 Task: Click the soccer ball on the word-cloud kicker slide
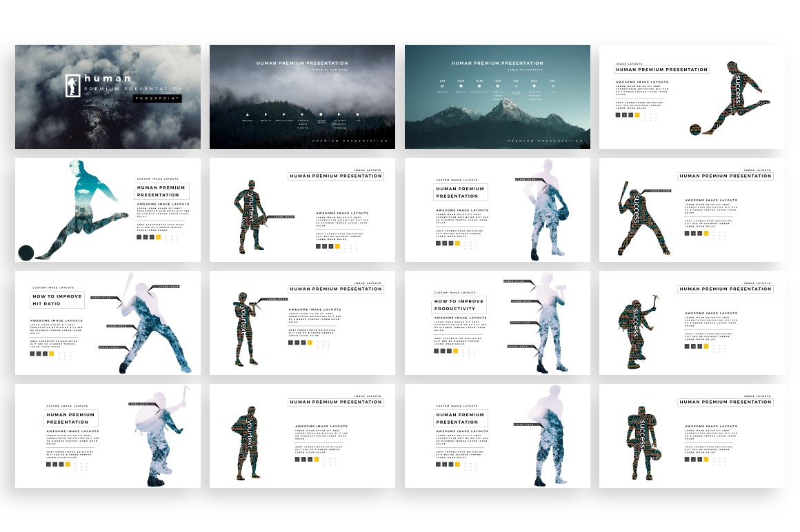[x=696, y=130]
